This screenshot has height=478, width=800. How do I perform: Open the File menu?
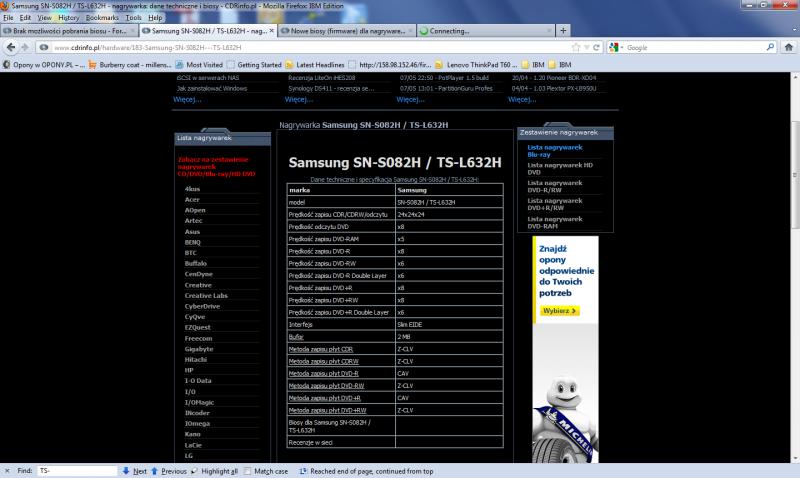[8, 17]
